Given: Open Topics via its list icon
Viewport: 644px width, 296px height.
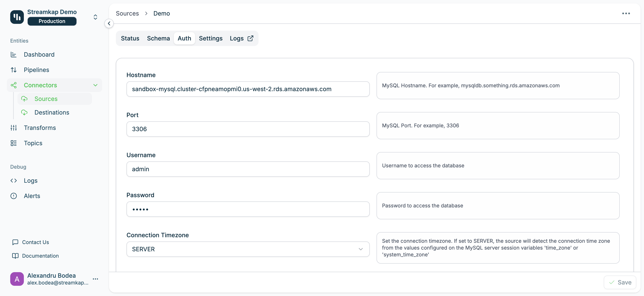Looking at the screenshot, I should point(13,143).
